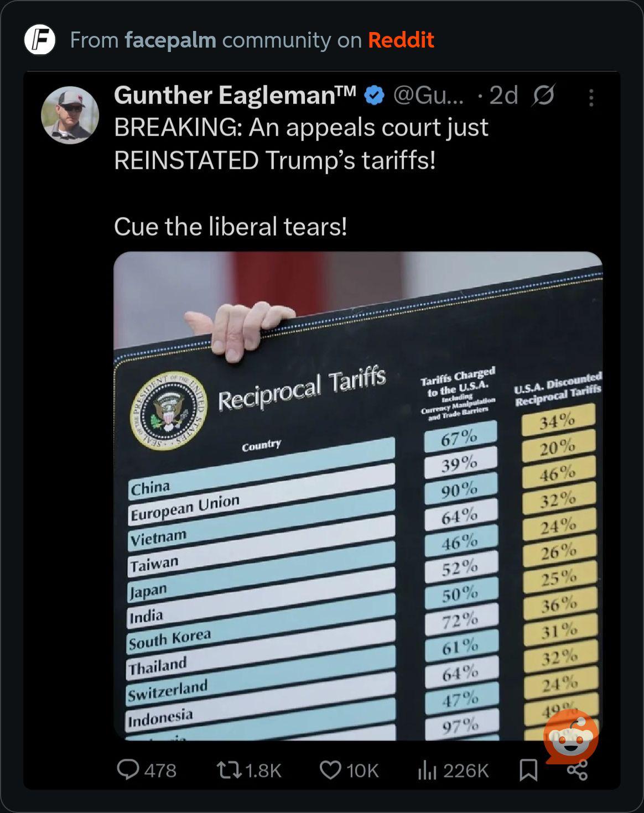Viewport: 644px width, 813px height.
Task: Open Gunther Eagleman profile avatar
Action: [x=70, y=115]
